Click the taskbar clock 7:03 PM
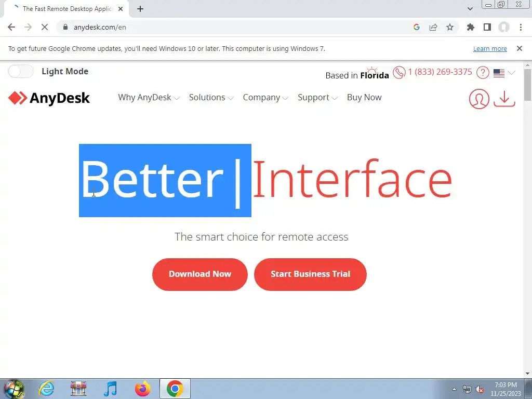The image size is (532, 399). tap(506, 389)
